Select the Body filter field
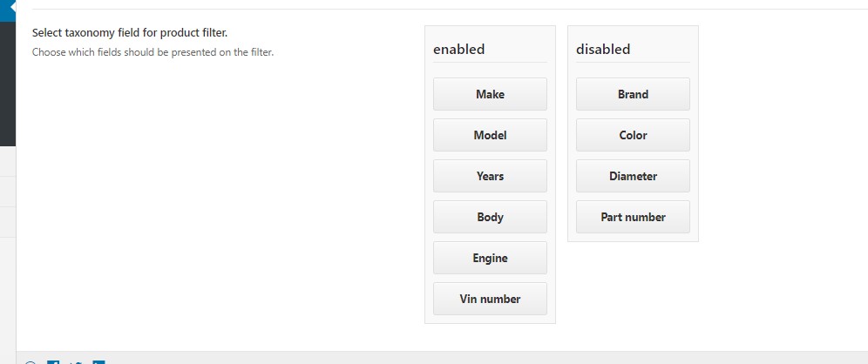Image resolution: width=868 pixels, height=364 pixels. (x=490, y=217)
